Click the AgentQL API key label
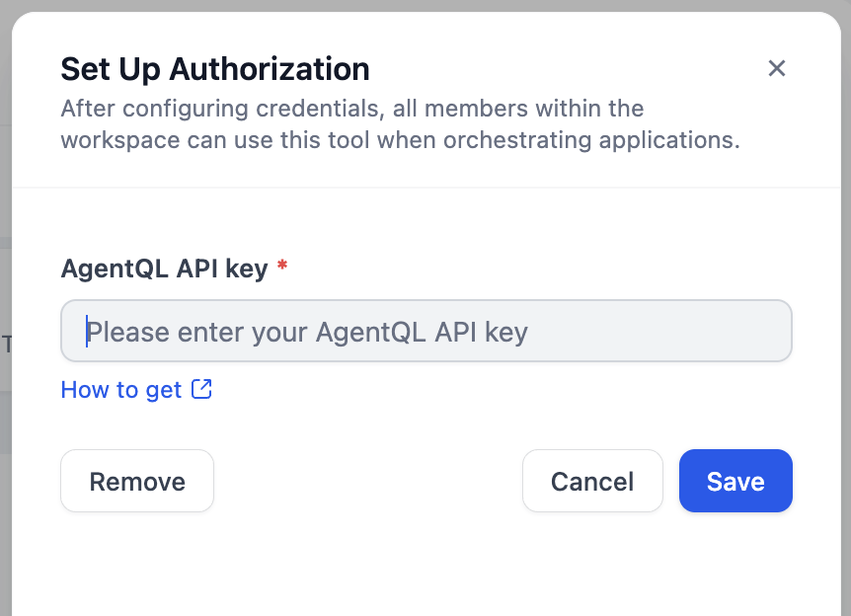Viewport: 851px width, 616px height. [164, 269]
